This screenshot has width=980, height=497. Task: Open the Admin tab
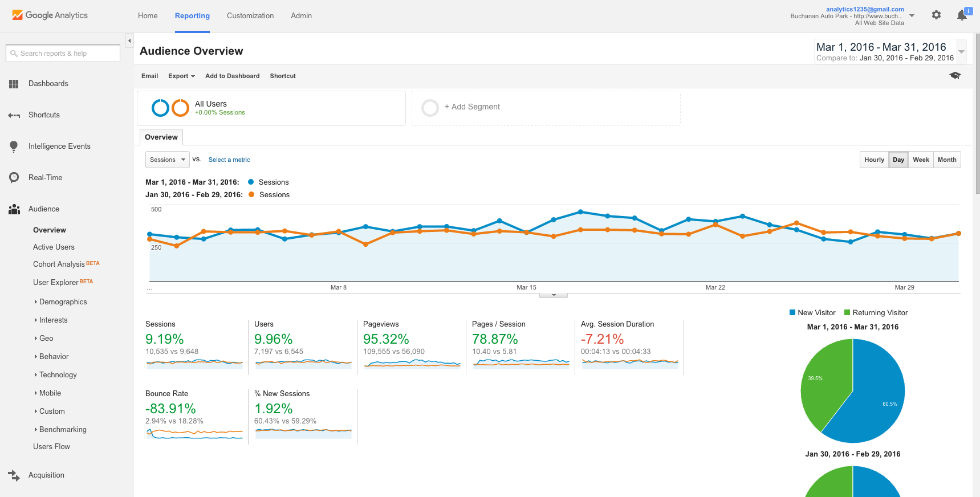pos(301,16)
